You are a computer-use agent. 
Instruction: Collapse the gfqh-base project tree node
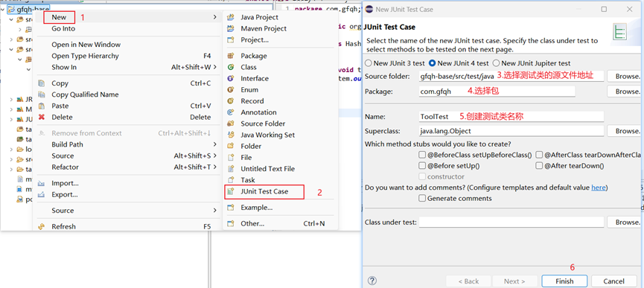pos(3,9)
